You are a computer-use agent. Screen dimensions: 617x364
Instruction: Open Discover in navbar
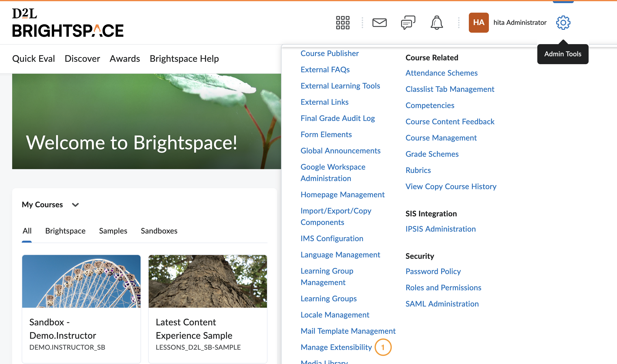click(x=82, y=59)
